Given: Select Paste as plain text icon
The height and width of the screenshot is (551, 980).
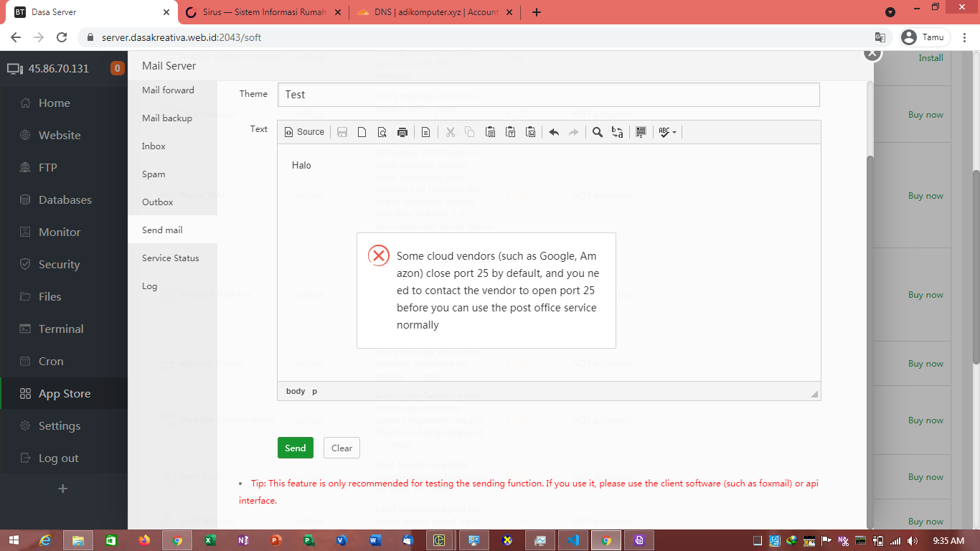Looking at the screenshot, I should 510,132.
